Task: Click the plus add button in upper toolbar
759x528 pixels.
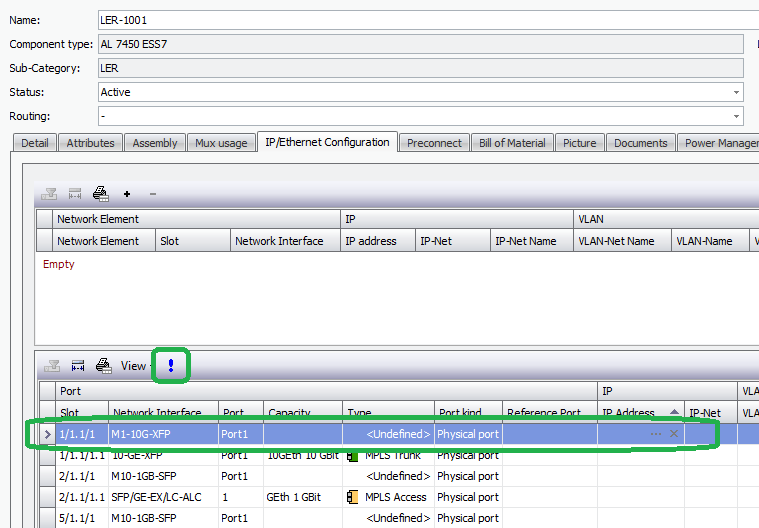Action: point(127,194)
